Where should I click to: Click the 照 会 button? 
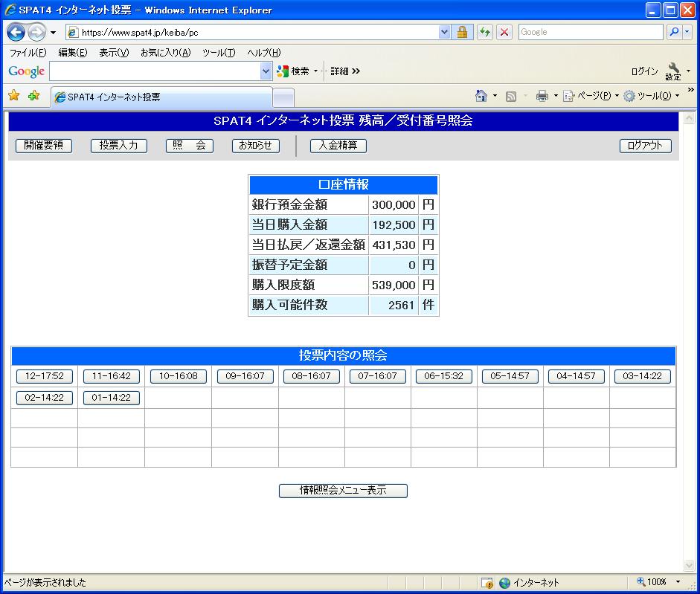click(x=189, y=146)
